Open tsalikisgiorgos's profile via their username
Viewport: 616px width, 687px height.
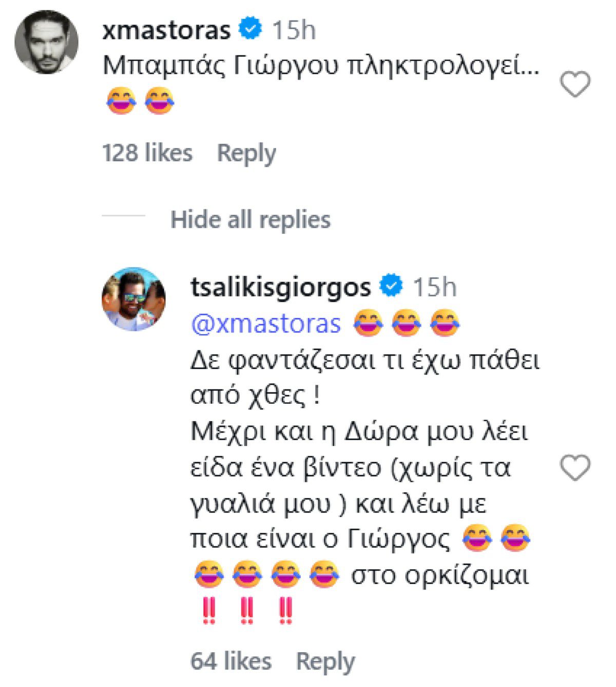tap(281, 288)
